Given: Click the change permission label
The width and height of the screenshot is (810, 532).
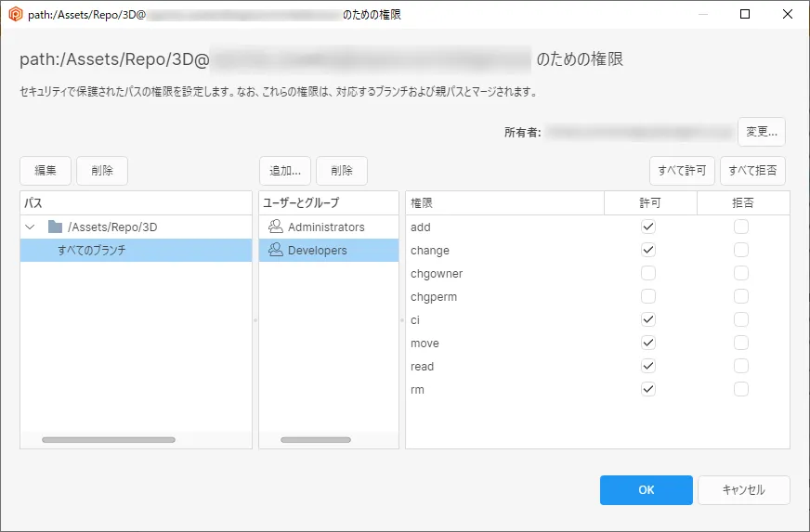Looking at the screenshot, I should pyautogui.click(x=430, y=251).
